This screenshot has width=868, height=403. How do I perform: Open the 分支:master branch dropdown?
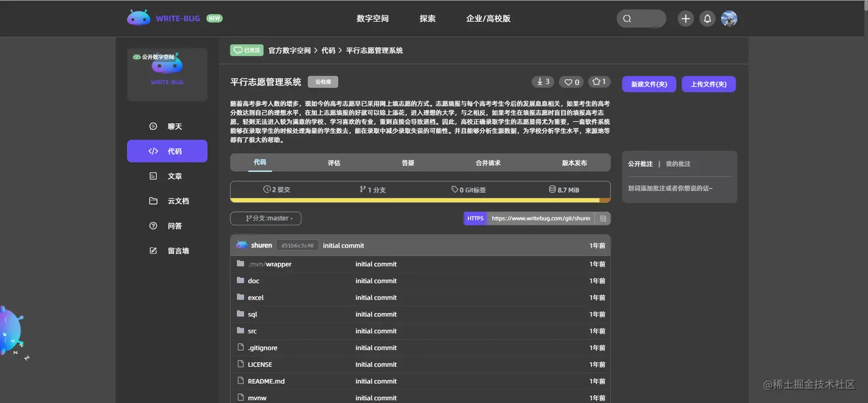(x=265, y=218)
